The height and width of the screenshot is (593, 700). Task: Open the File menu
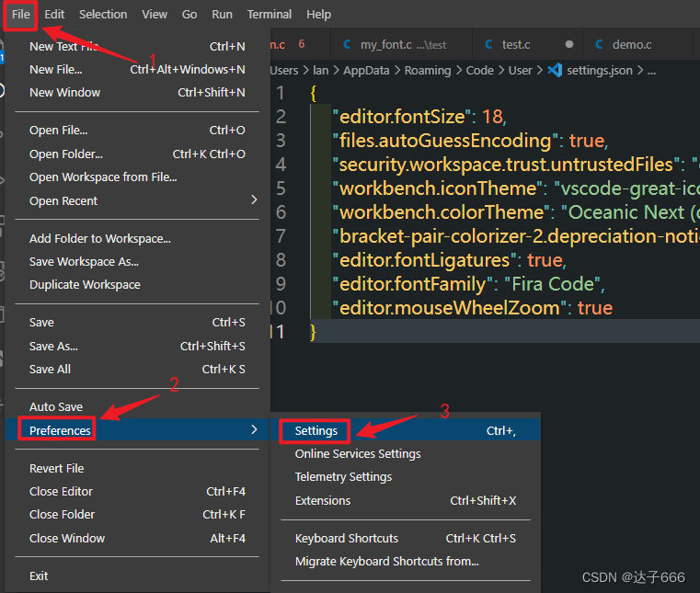[x=20, y=15]
